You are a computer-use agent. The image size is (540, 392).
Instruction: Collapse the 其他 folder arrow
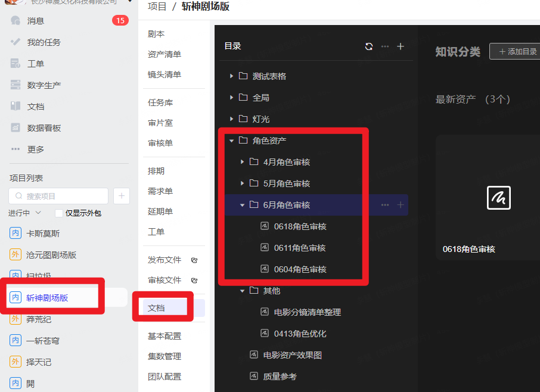(x=242, y=291)
